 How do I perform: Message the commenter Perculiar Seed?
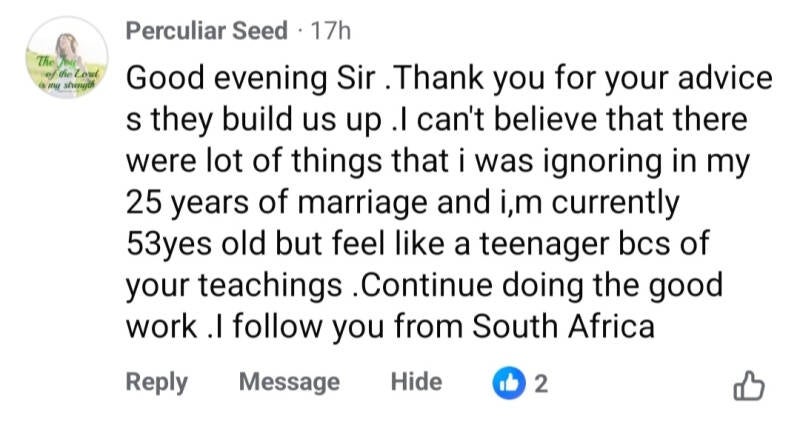point(289,382)
